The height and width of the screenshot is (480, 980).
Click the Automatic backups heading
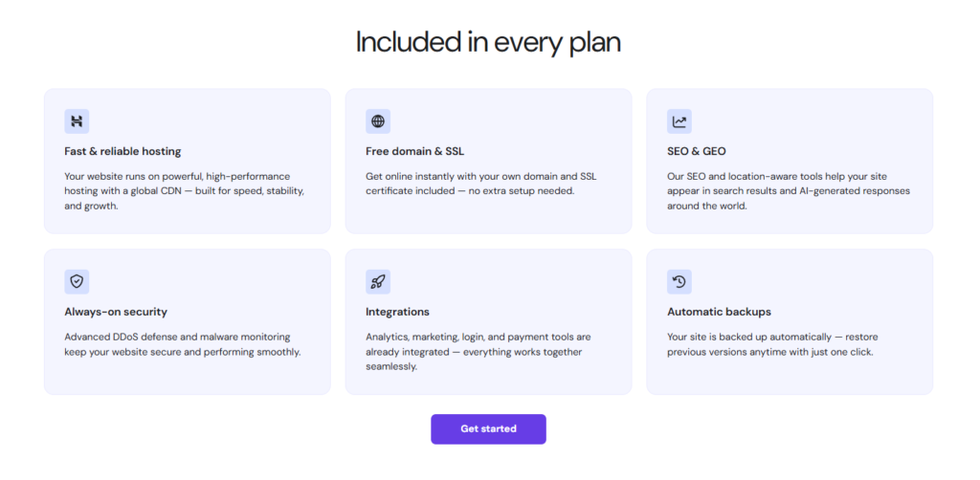coord(719,312)
